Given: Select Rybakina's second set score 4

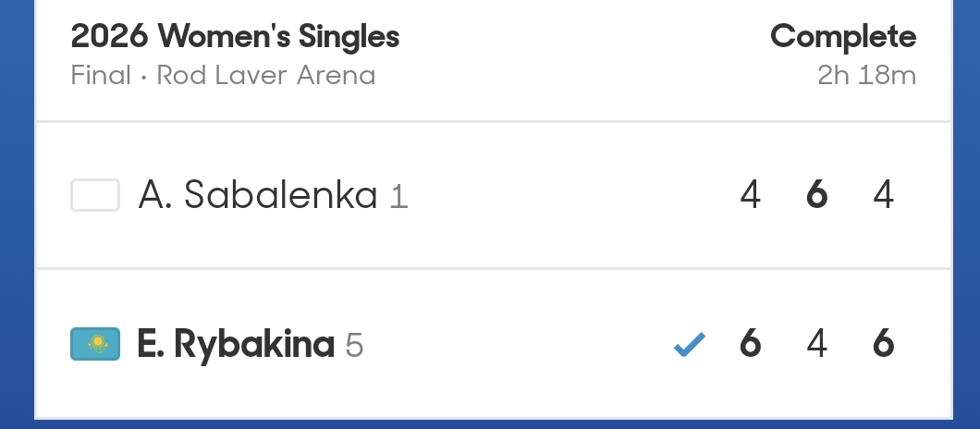Looking at the screenshot, I should coord(816,344).
